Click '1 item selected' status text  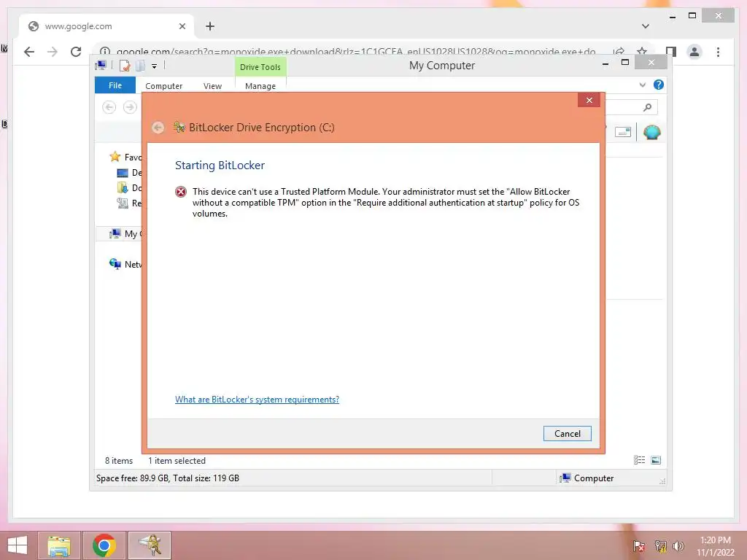[177, 461]
